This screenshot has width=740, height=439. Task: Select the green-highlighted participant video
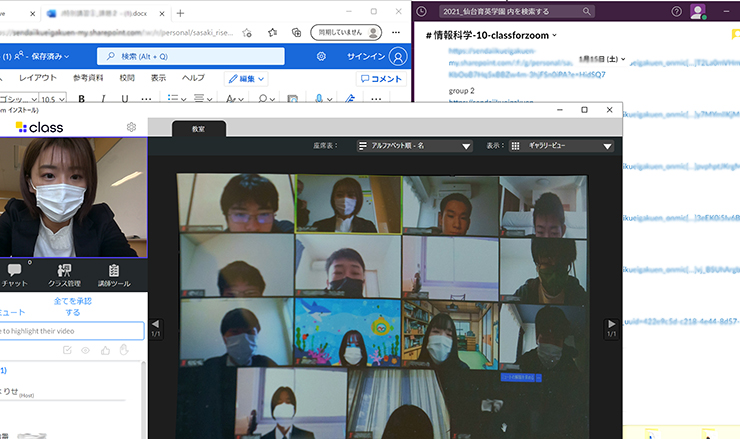(348, 204)
